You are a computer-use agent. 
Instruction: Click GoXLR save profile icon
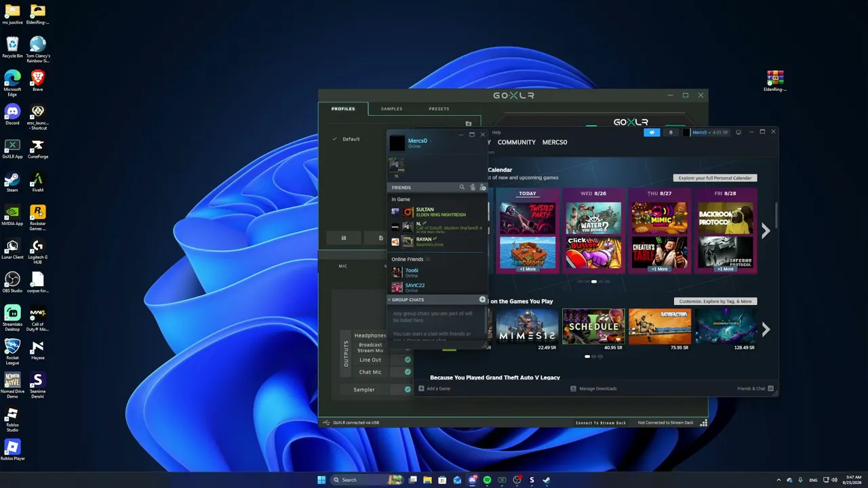pos(344,238)
